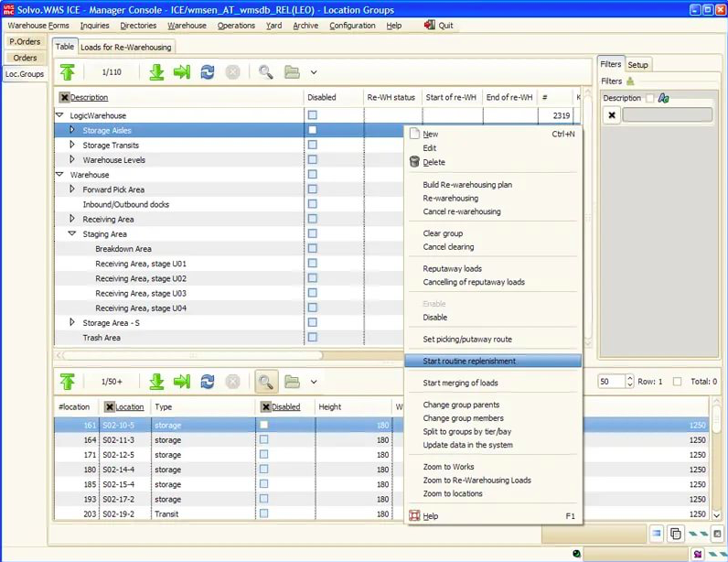Click the green up-arrow in the bottom toolbar
Screen dimensions: 728x562
(x=68, y=382)
